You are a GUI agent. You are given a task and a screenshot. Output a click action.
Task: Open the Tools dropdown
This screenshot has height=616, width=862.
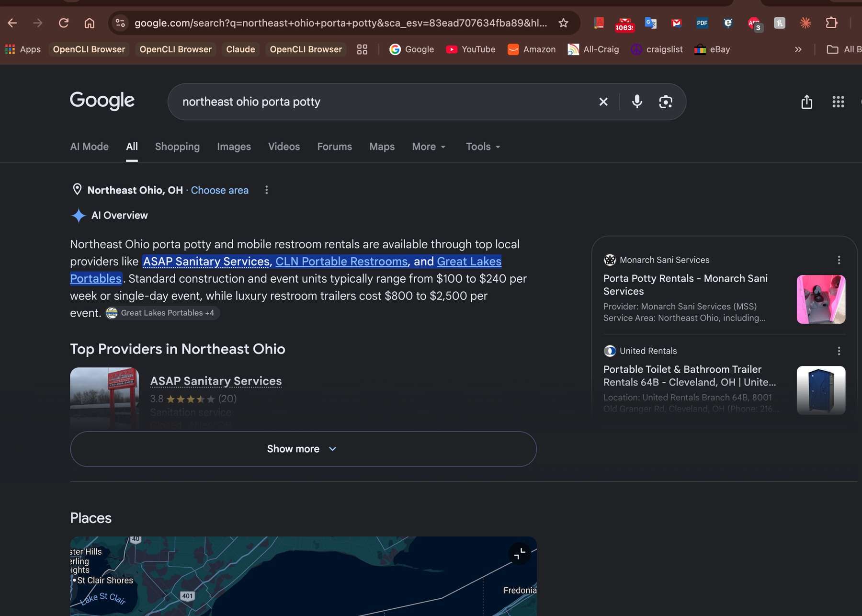tap(483, 147)
